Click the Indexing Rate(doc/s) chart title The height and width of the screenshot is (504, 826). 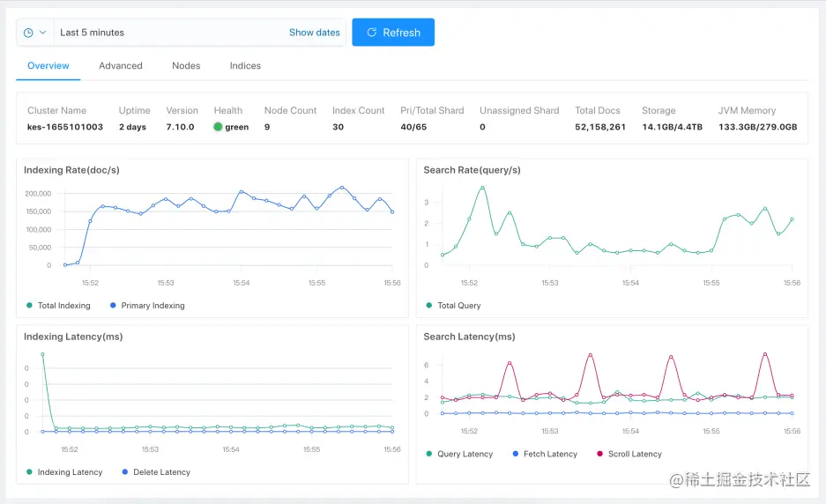[x=71, y=170]
